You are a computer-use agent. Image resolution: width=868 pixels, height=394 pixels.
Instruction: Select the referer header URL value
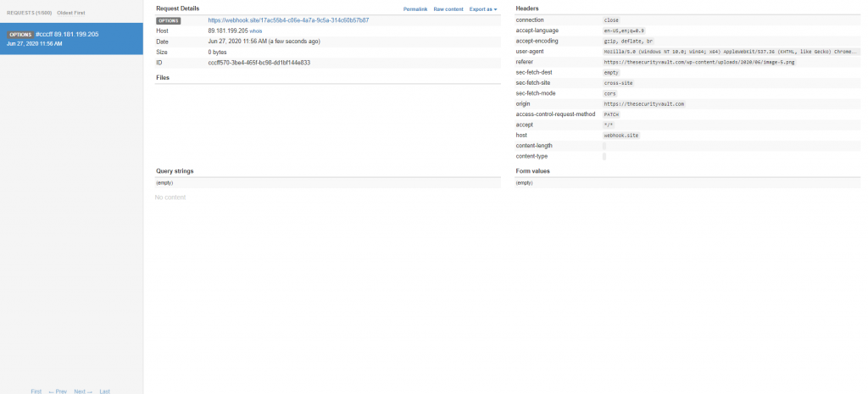(699, 63)
